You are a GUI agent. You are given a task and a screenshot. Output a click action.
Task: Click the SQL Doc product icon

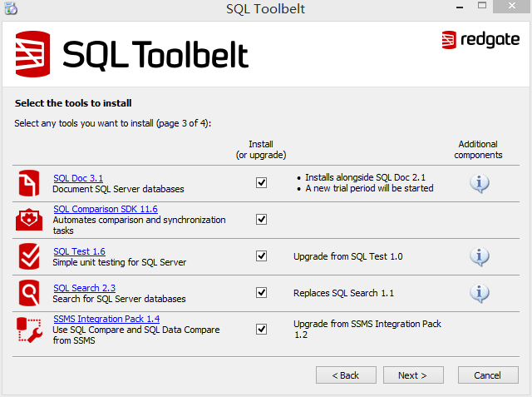tap(29, 183)
